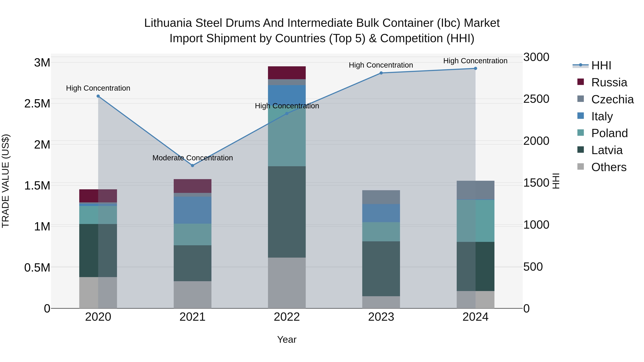Click the 1000 right axis tick
The height and width of the screenshot is (362, 644).
coord(536,225)
